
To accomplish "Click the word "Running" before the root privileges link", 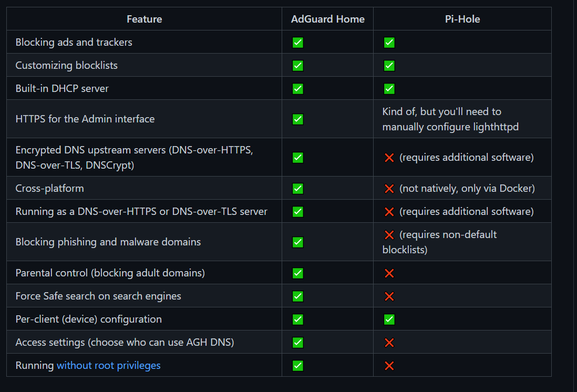I will [x=35, y=365].
